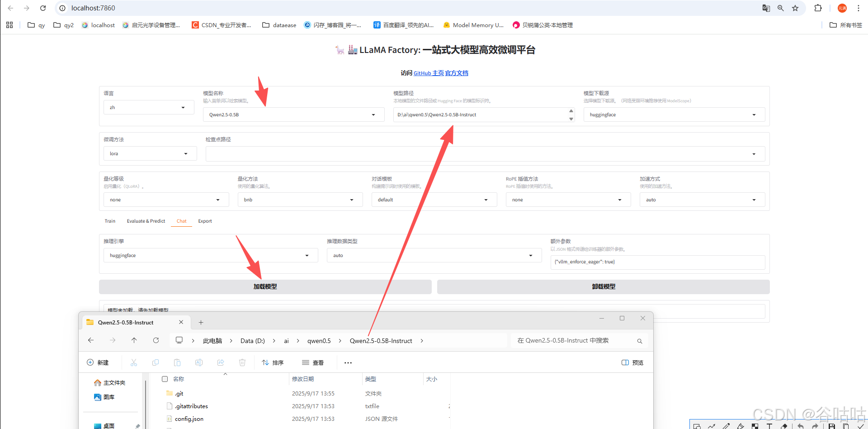Viewport: 868px width, 429px height.
Task: Open the 模型下载源 huggingface dropdown
Action: pyautogui.click(x=674, y=114)
